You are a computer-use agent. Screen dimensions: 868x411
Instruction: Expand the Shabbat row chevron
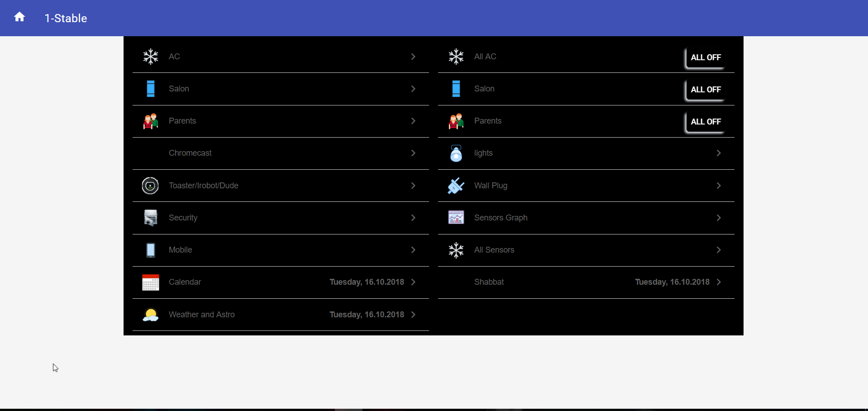pyautogui.click(x=719, y=282)
